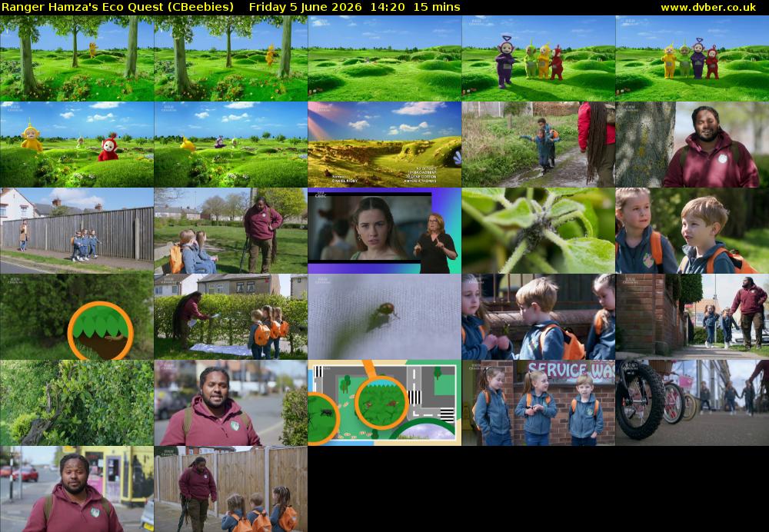This screenshot has height=532, width=769.
Task: Open thumbnail with orange-ringed tree logo graphic
Action: pyautogui.click(x=76, y=318)
